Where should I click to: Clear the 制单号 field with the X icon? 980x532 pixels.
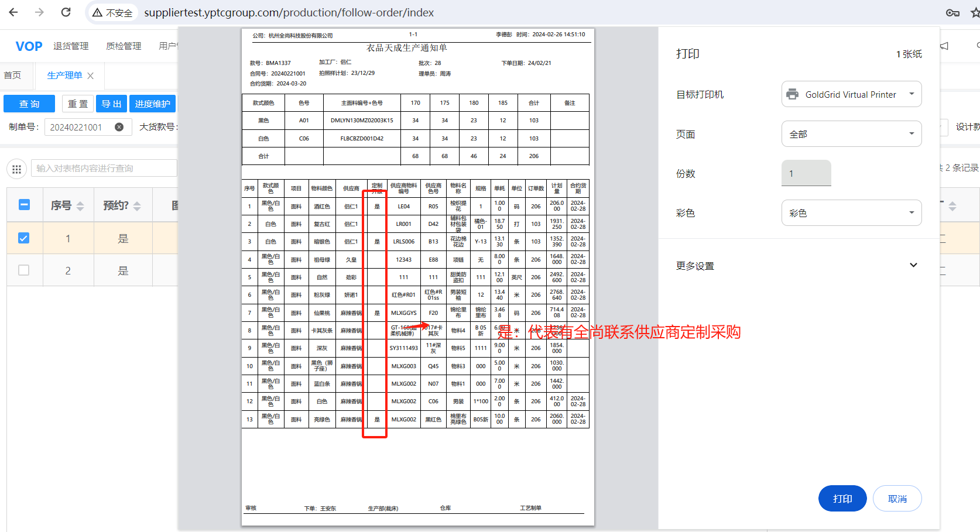pos(119,127)
